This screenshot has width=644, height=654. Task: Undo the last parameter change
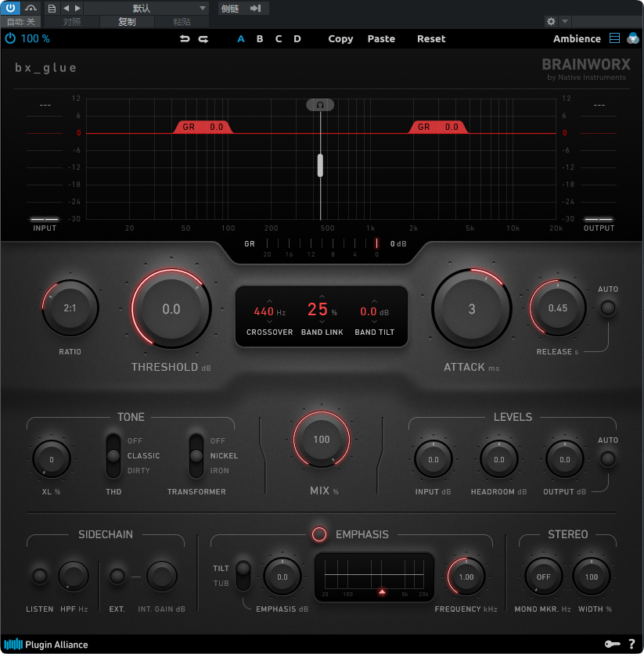point(185,39)
